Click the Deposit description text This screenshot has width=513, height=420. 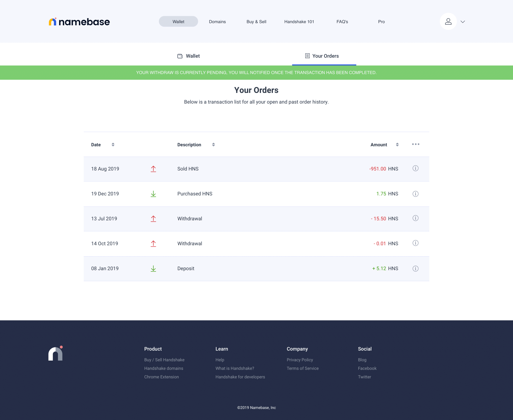point(186,268)
